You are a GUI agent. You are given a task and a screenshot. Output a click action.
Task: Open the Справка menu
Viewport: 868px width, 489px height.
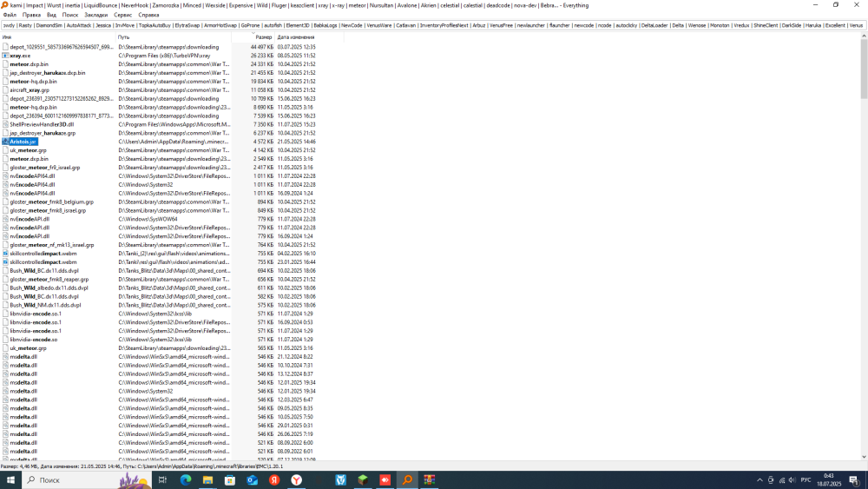148,15
